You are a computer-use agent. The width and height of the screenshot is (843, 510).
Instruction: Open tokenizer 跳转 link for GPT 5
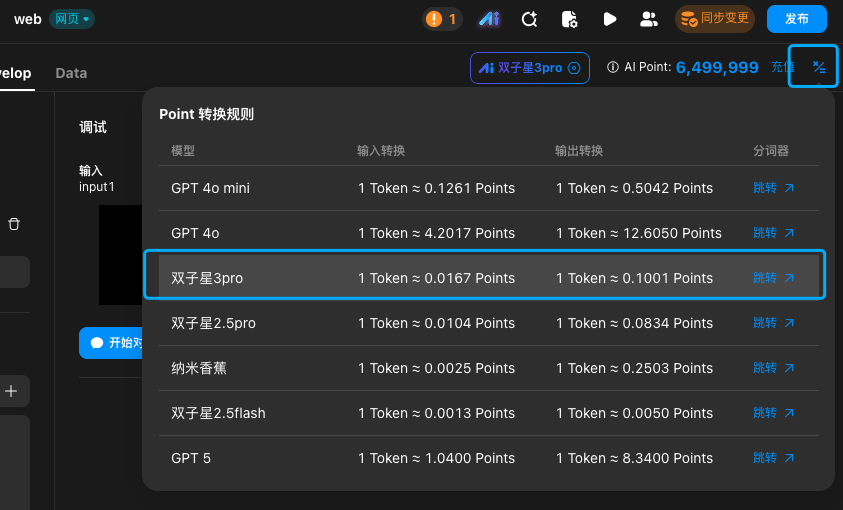pos(773,458)
